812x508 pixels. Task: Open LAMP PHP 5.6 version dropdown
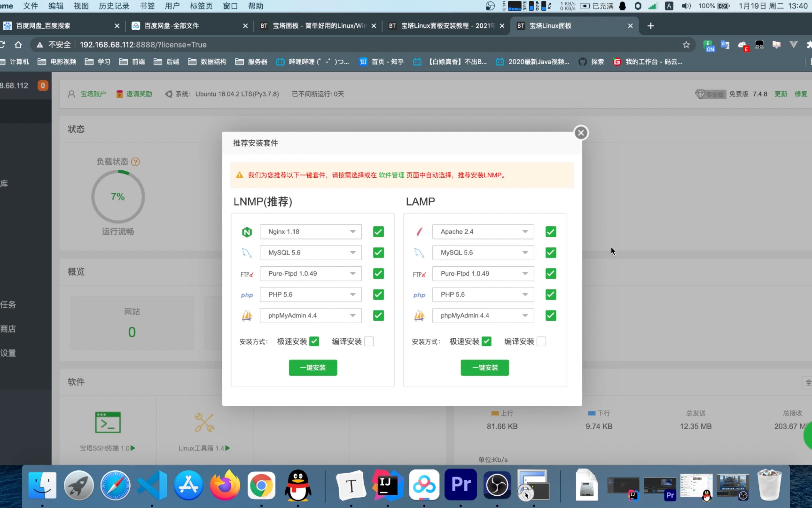(x=483, y=295)
